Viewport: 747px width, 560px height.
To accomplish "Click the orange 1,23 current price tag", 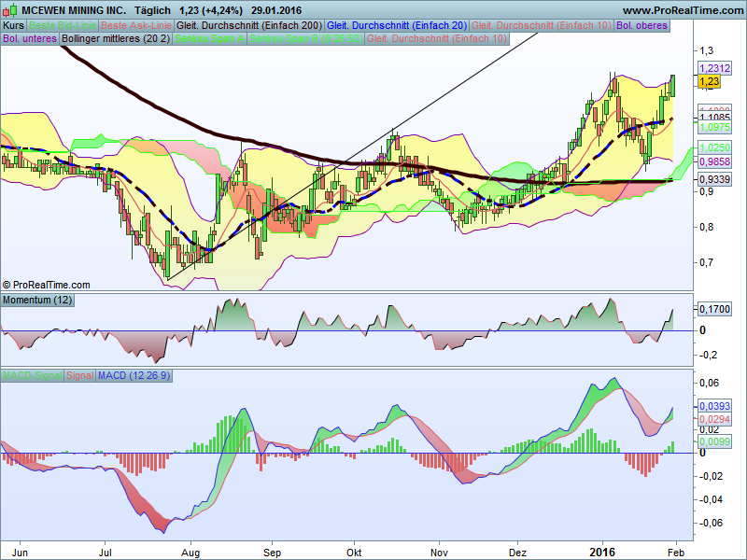I will (710, 82).
